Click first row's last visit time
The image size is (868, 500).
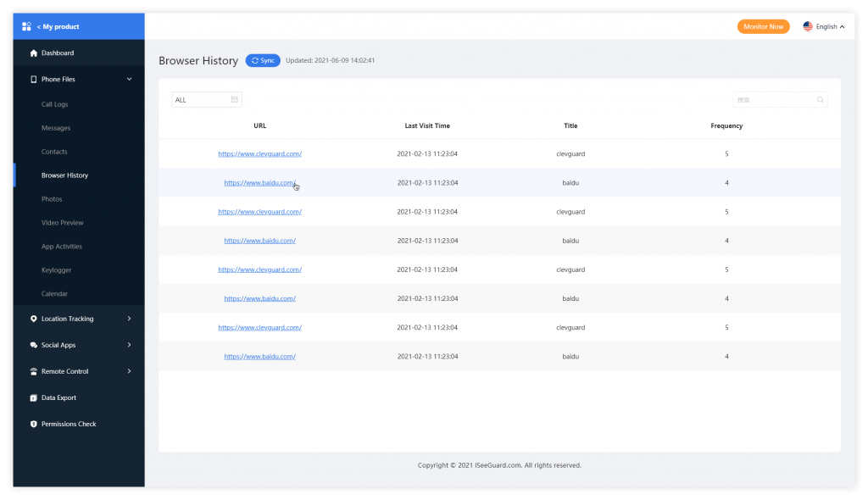point(427,154)
